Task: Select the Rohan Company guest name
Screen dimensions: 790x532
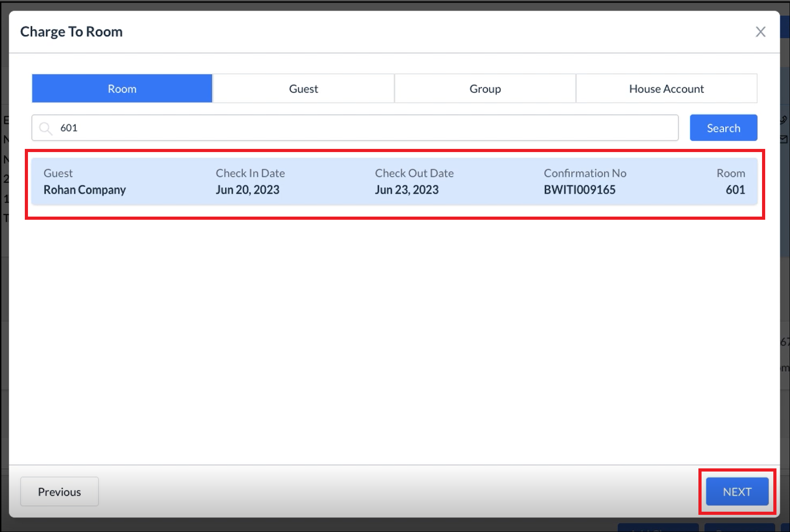Action: click(x=84, y=190)
